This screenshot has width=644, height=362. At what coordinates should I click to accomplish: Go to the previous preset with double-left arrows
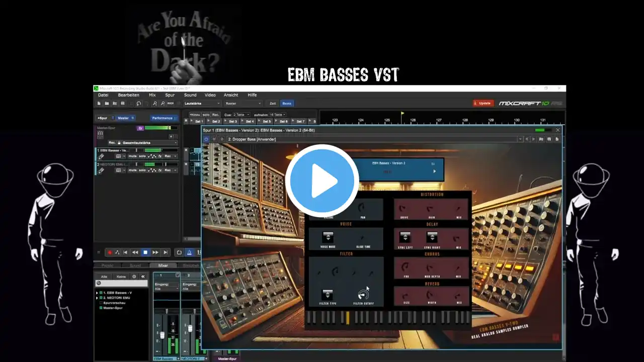tap(527, 139)
